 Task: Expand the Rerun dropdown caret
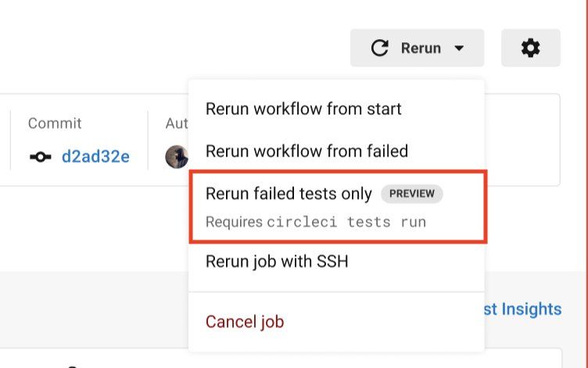click(459, 48)
